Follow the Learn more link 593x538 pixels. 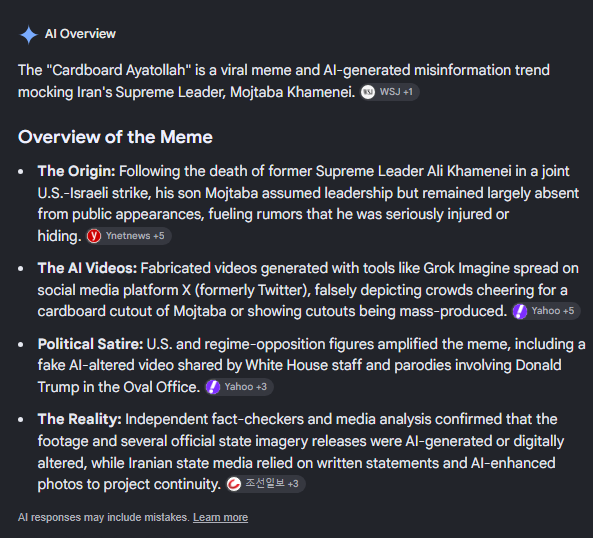coord(220,517)
